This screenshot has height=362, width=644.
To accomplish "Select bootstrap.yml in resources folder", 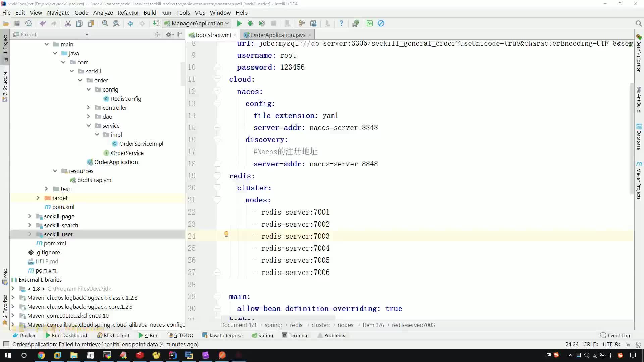I will (x=91, y=180).
